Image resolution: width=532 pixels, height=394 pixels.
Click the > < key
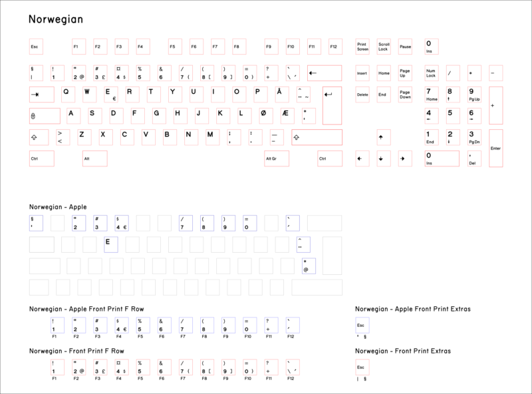(63, 137)
